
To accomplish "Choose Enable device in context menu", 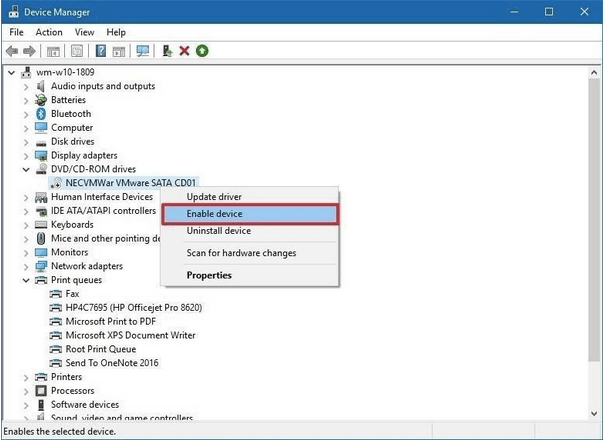I will click(250, 214).
